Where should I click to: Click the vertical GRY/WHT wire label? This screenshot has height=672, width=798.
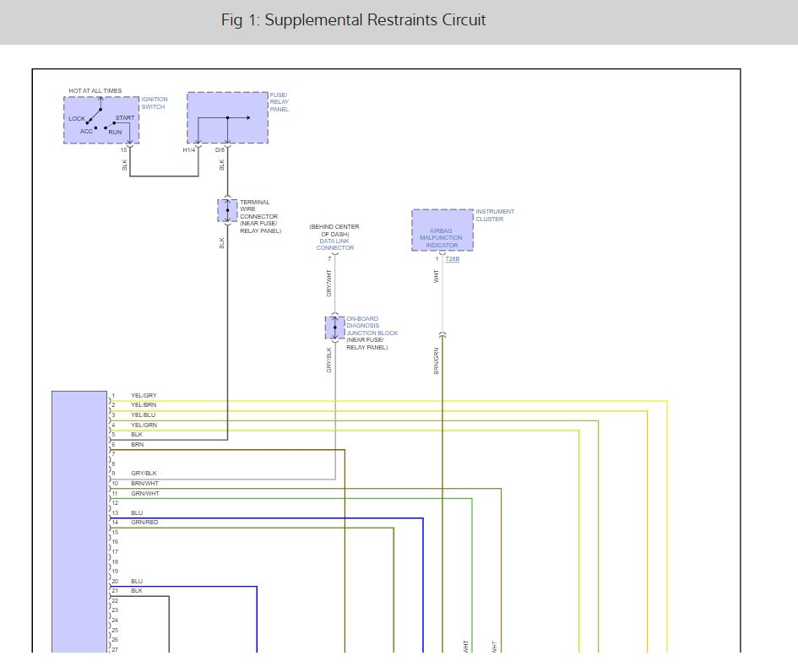328,284
